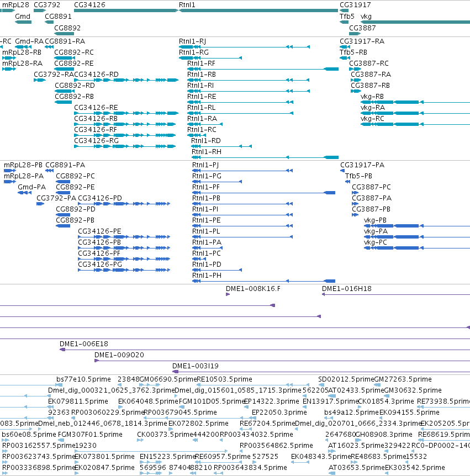Select transcript CG34126-RB
470x476 pixels.
(x=96, y=118)
